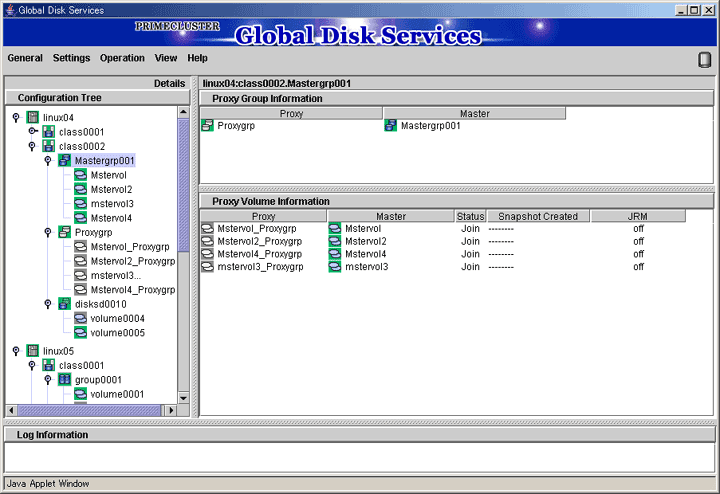Click the linux04 node icon
This screenshot has height=494, width=720.
click(x=33, y=118)
